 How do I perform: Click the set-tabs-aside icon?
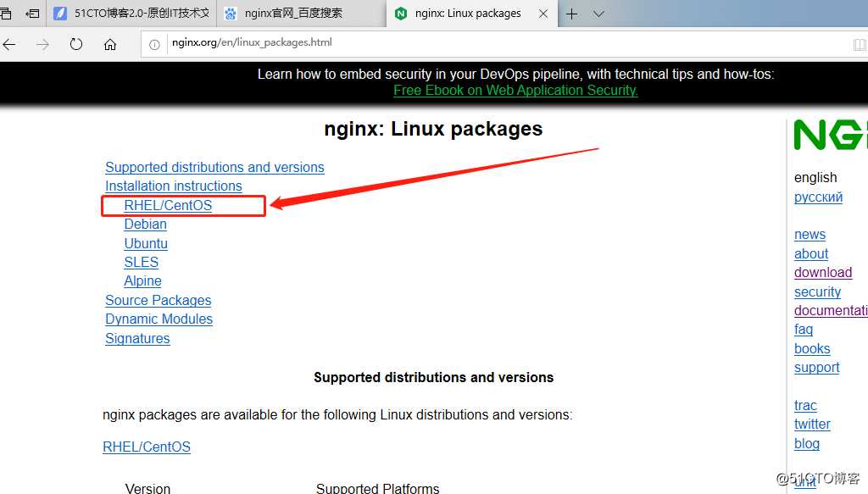33,14
